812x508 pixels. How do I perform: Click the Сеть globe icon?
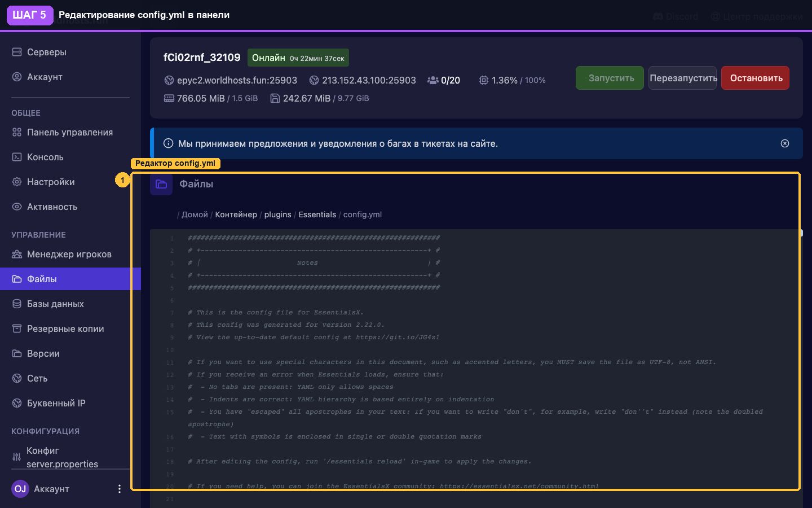point(17,378)
